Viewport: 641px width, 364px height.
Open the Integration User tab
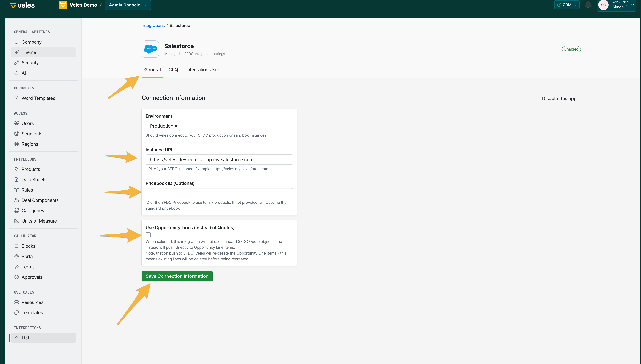(x=203, y=70)
